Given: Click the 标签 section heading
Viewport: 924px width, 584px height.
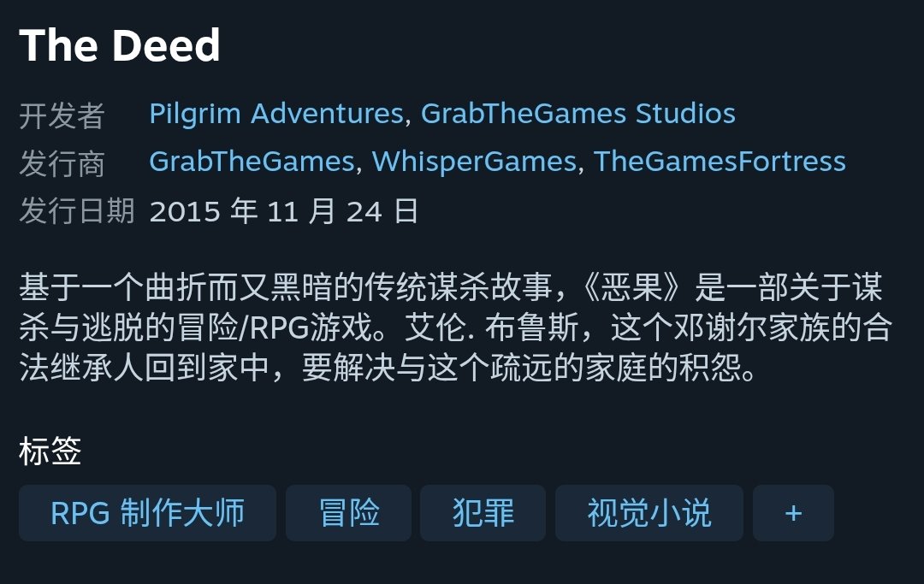Looking at the screenshot, I should click(x=50, y=451).
